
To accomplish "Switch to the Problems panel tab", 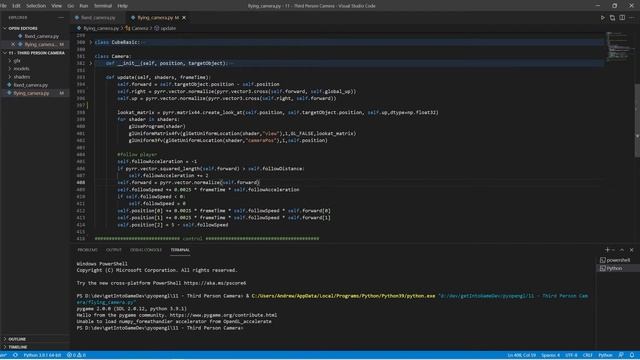I will (87, 250).
